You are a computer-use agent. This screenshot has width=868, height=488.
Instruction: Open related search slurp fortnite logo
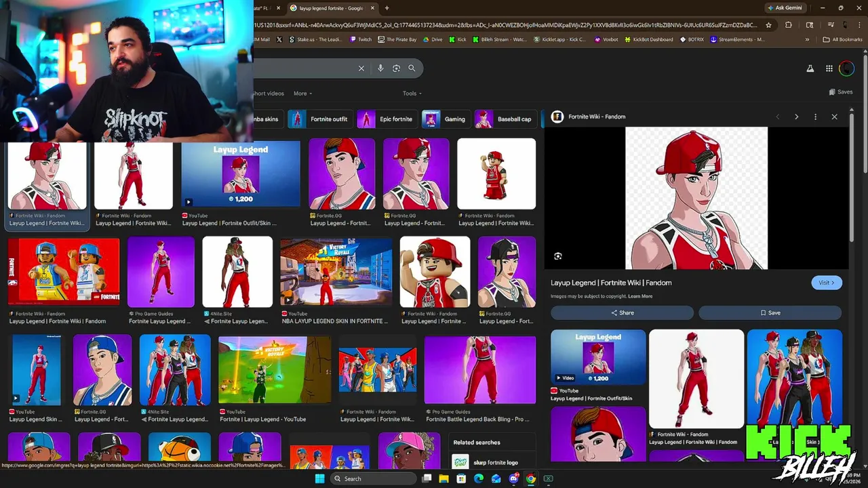coord(492,462)
